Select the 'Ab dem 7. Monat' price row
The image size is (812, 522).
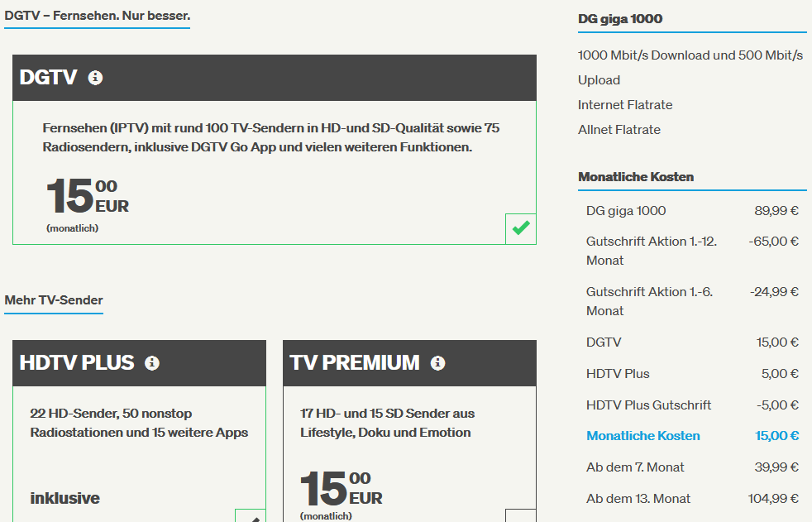point(692,467)
